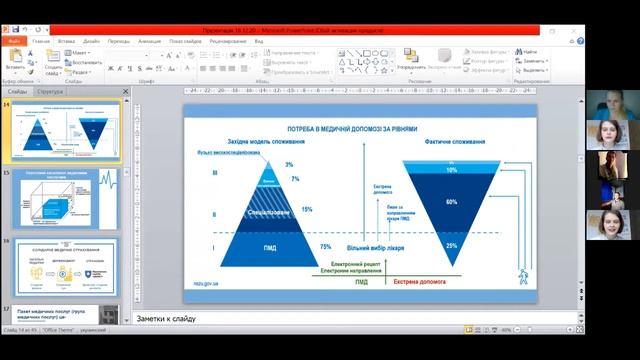This screenshot has height=360, width=640.
Task: Click the Восстановить reset slide button
Action: point(83,62)
